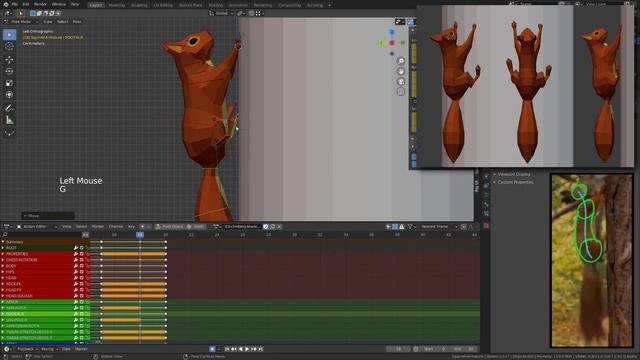Open the Render menu
The width and height of the screenshot is (640, 360).
pos(40,4)
